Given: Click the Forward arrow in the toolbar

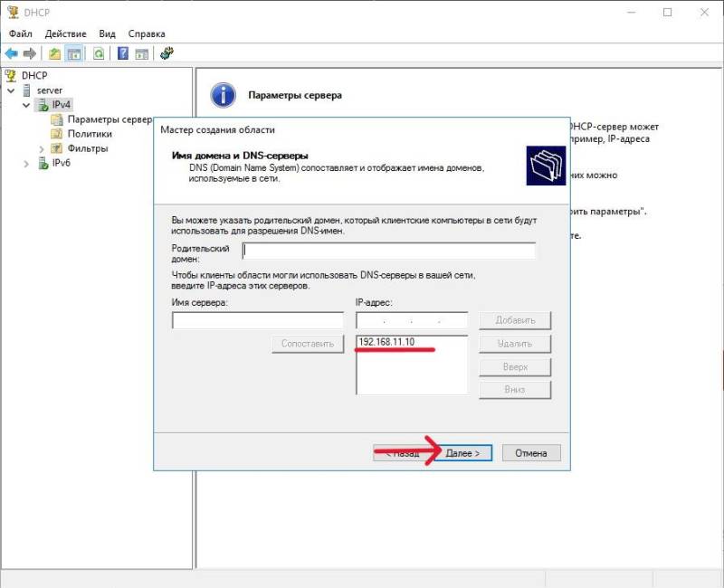Looking at the screenshot, I should pos(30,53).
